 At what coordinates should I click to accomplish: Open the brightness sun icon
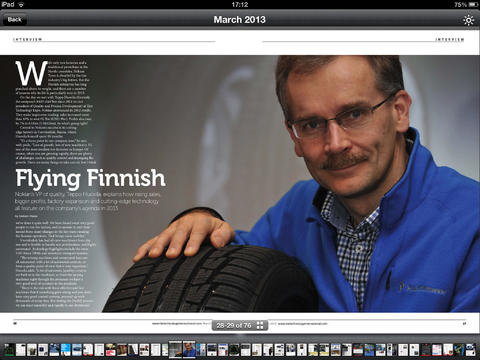(468, 20)
